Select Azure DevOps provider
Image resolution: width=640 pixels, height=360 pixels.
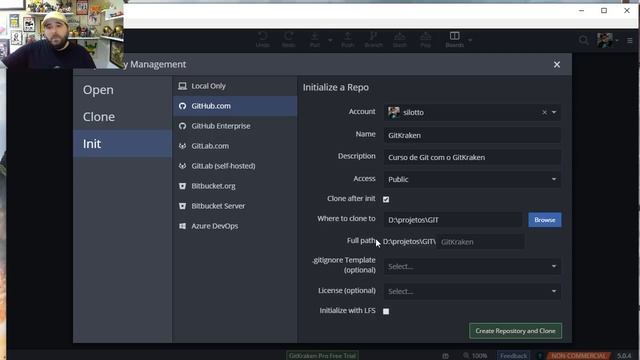pos(235,226)
